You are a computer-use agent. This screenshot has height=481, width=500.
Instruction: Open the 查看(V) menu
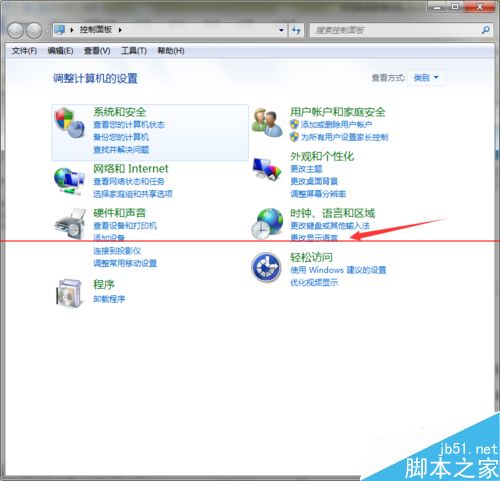pos(97,51)
